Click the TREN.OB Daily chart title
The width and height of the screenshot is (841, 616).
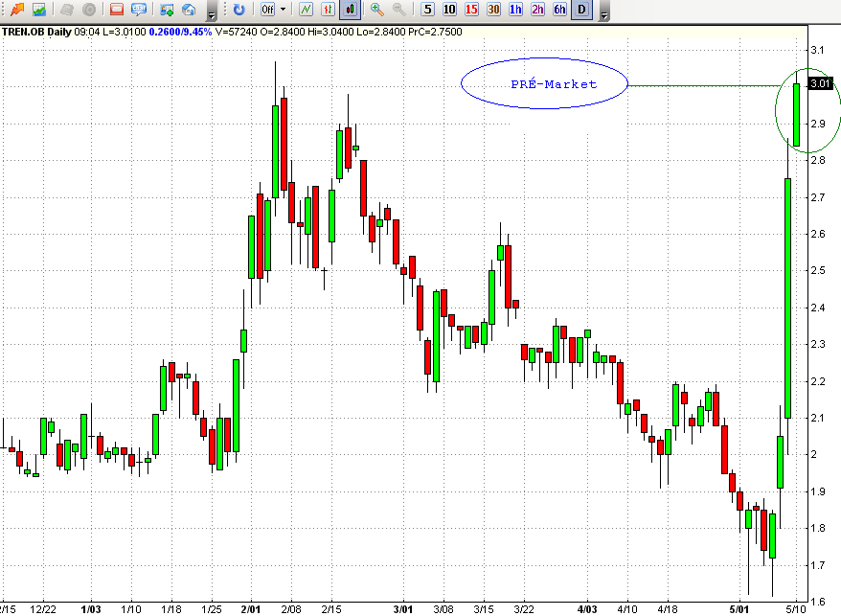click(36, 32)
